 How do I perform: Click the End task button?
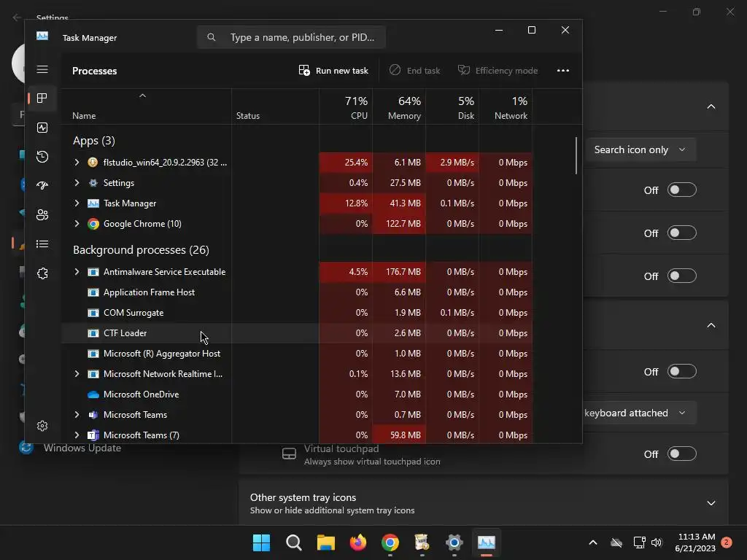click(414, 71)
